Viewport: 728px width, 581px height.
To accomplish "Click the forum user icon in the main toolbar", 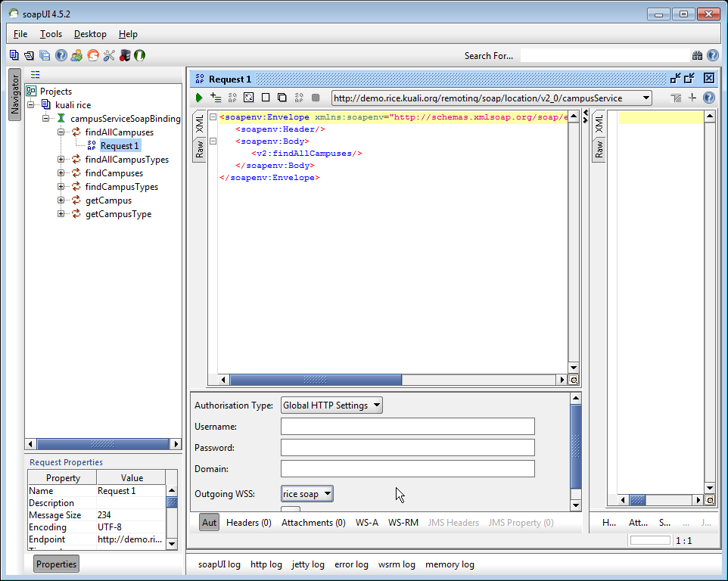I will tap(76, 55).
